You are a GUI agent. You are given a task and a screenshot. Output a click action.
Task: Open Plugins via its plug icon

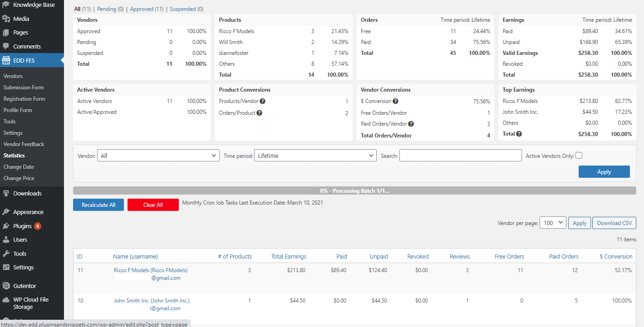click(6, 226)
